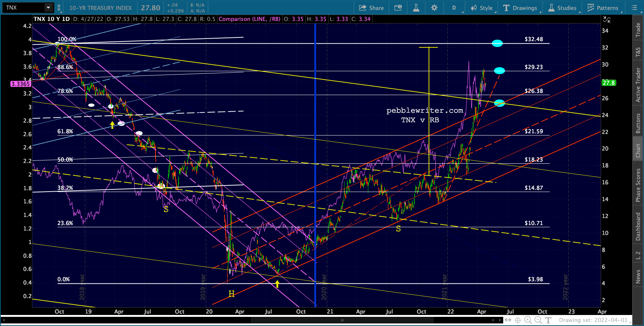Click the TNX 10 Y 1D chart label

tap(51, 19)
